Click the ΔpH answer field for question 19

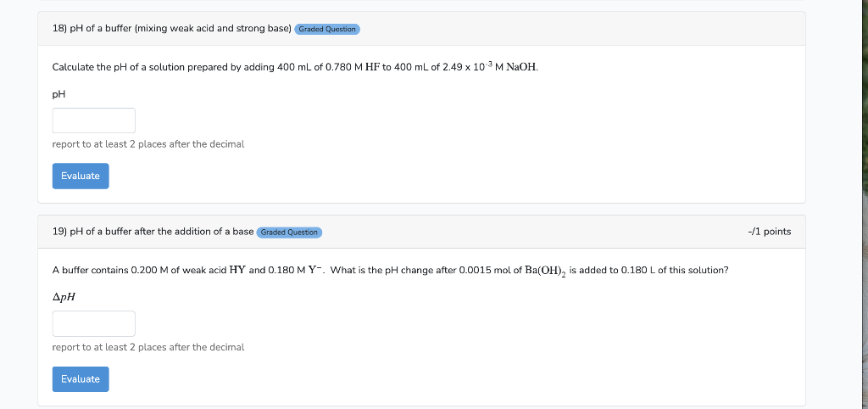pos(93,323)
